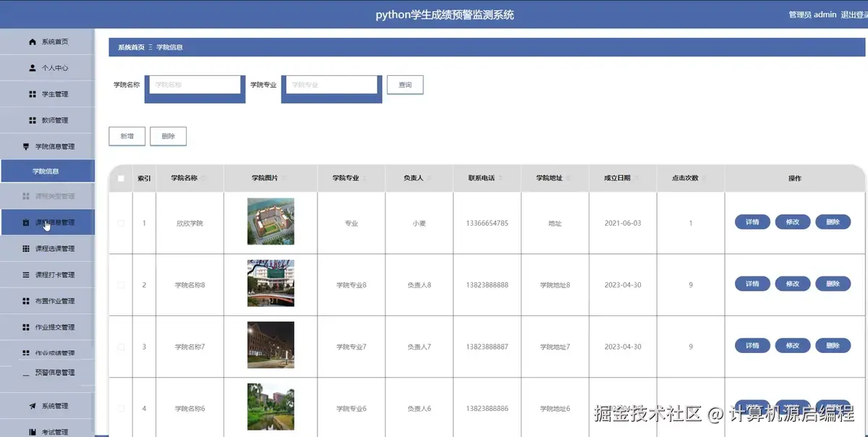Click the grid icon beside 学生管理
Screen dimensions: 868x437
33,94
